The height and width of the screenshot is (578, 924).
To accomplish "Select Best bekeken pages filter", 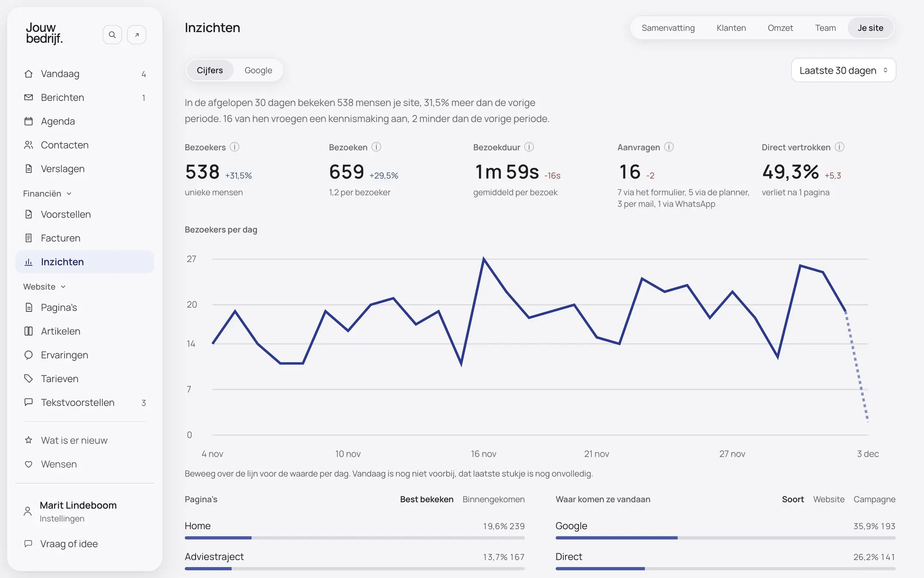I will click(x=426, y=499).
